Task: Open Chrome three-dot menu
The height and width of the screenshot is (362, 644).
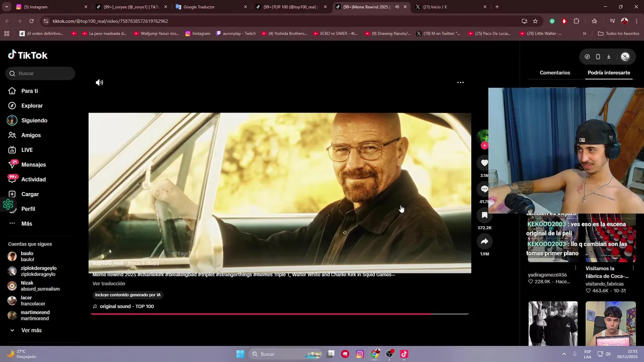Action: (637, 21)
